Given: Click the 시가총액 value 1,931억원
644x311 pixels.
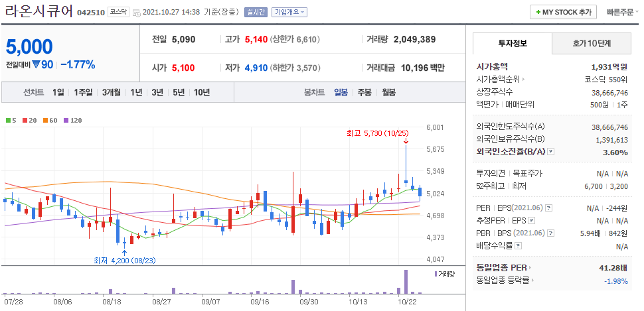Looking at the screenshot, I should point(610,67).
